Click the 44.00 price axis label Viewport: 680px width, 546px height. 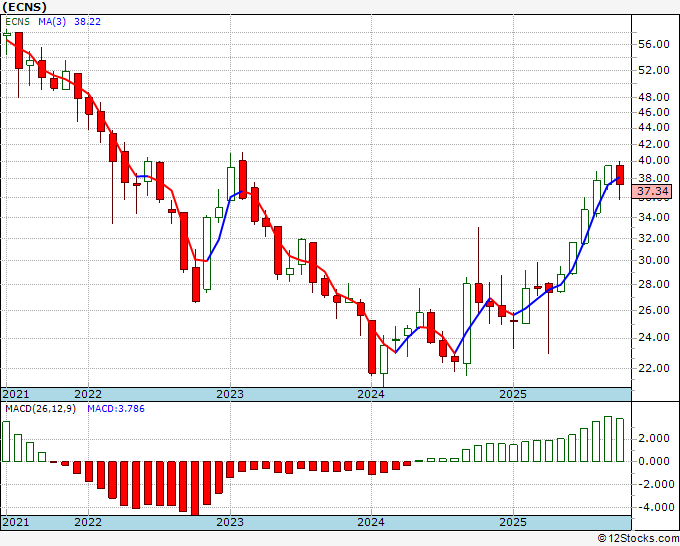pos(654,128)
